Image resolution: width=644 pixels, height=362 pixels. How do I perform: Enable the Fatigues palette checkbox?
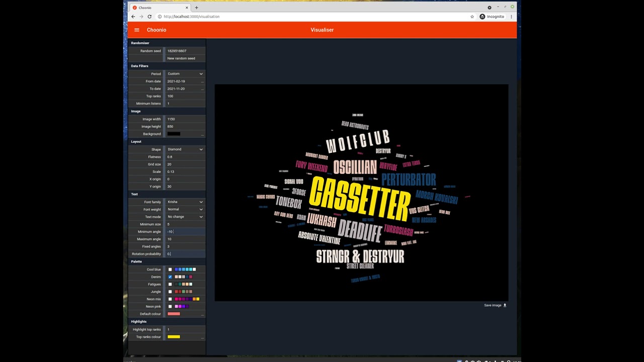[x=170, y=285]
